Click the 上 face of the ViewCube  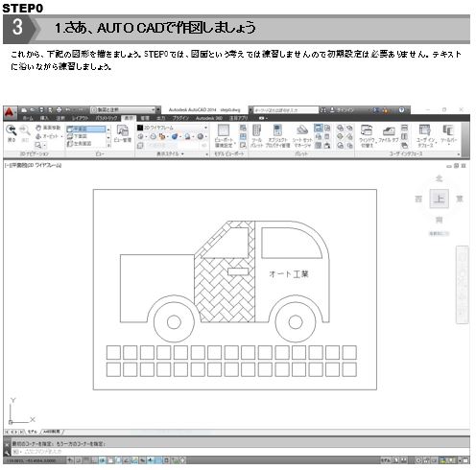(x=439, y=199)
